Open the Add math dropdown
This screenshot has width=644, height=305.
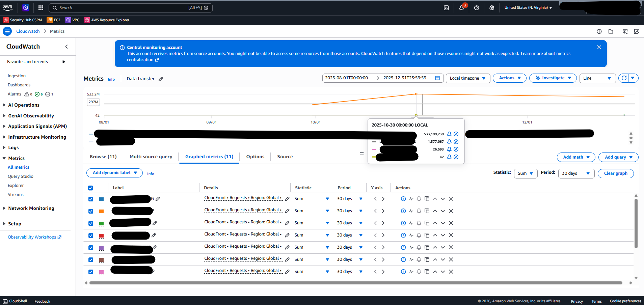(x=576, y=157)
